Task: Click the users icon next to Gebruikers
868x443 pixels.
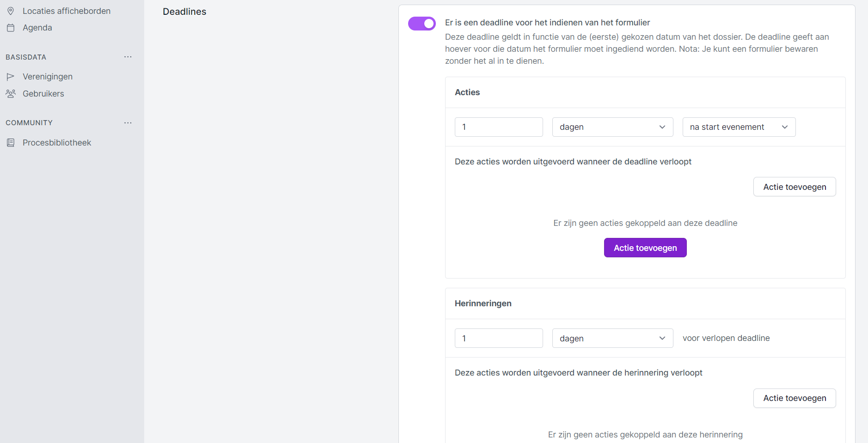Action: [11, 94]
